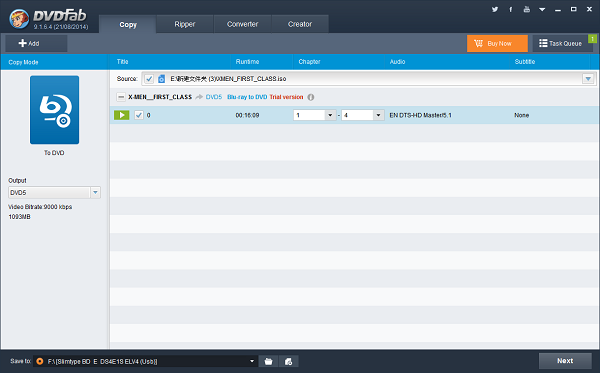Click the Blu-ray to DVD link

(x=247, y=97)
